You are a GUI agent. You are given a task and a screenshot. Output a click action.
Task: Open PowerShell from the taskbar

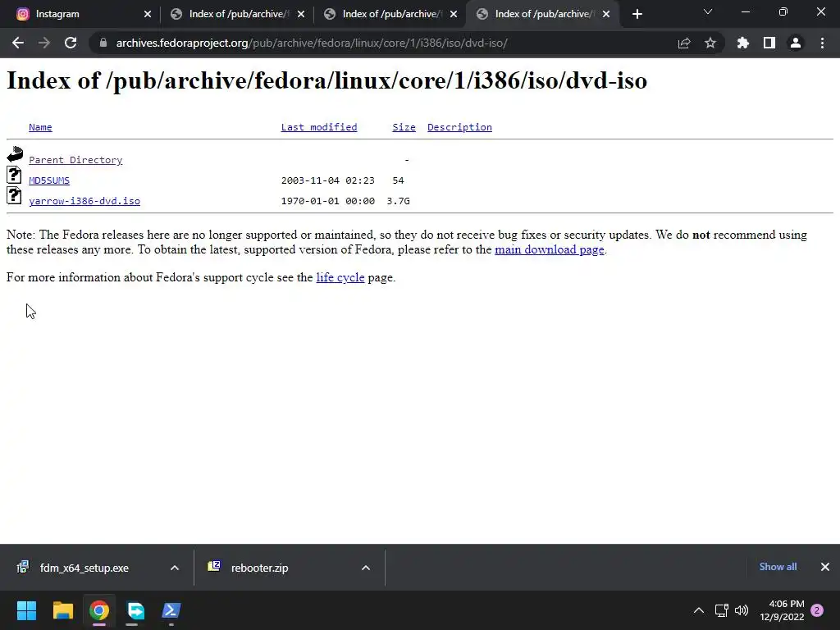point(171,610)
